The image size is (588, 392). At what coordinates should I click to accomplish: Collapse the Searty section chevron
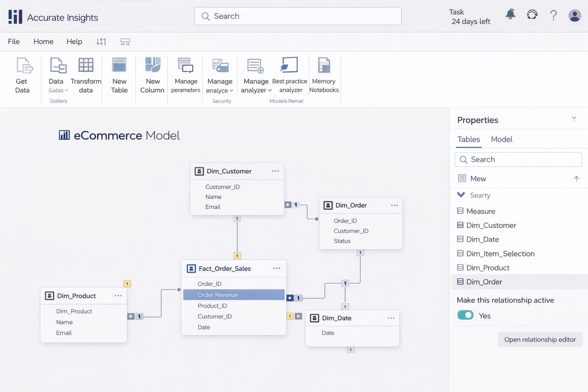tap(461, 195)
